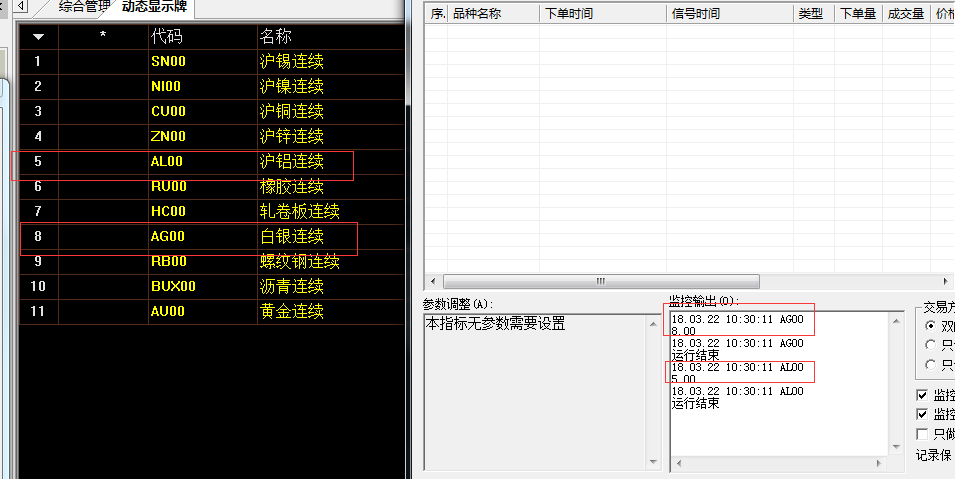Click 参数调整 box scroll-up arrow
Screen dimensions: 955x479
[x=654, y=324]
